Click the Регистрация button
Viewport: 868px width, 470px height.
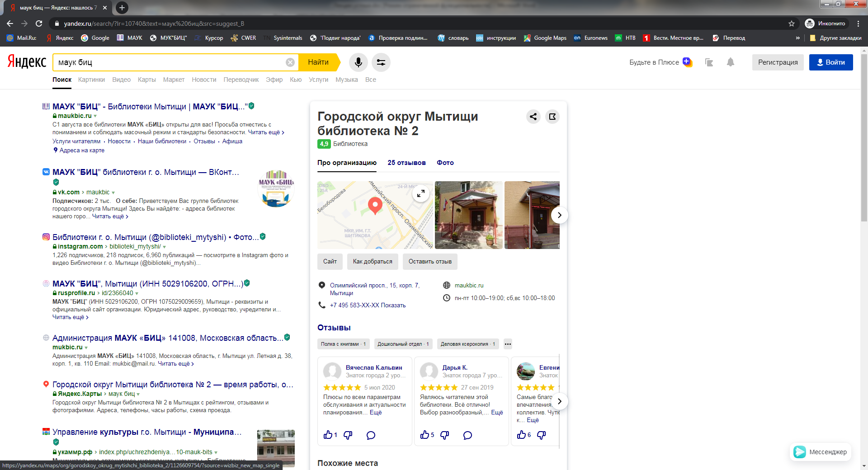(778, 62)
